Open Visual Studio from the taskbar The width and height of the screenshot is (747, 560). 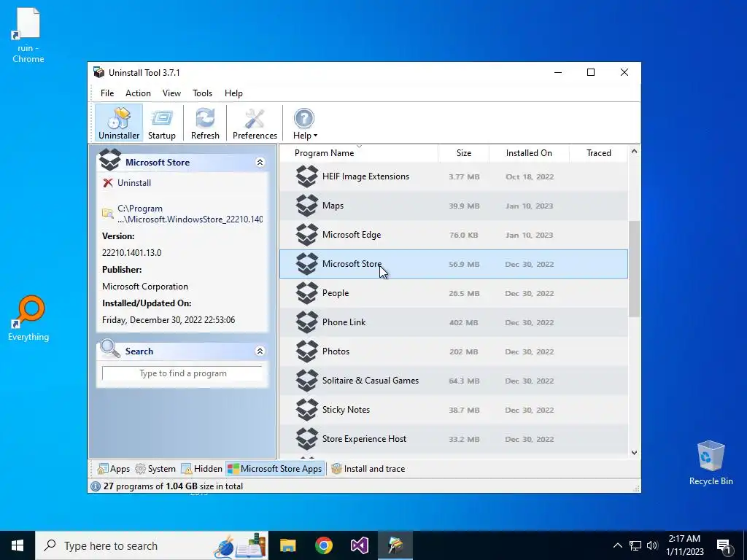click(359, 545)
